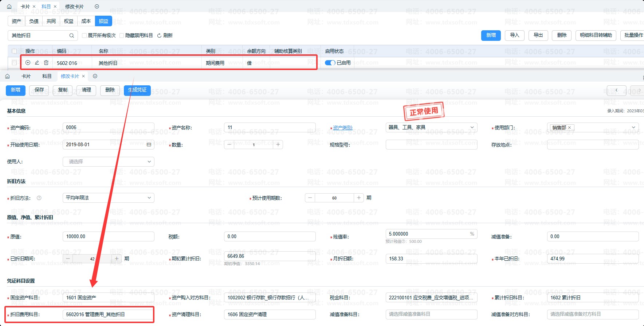
Task: Check the 展开所有级次 checkbox
Action: (84, 36)
